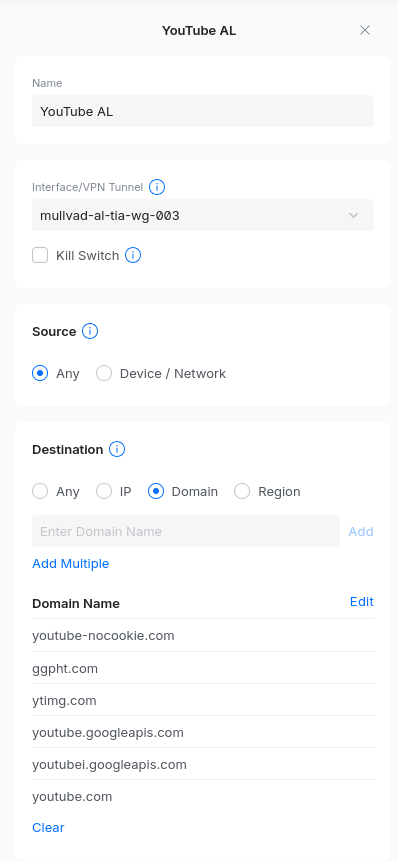Screen dimensions: 398x861
Task: Open the mullvad-al-tia-wg-003 tunnel dropdown
Action: 203,215
